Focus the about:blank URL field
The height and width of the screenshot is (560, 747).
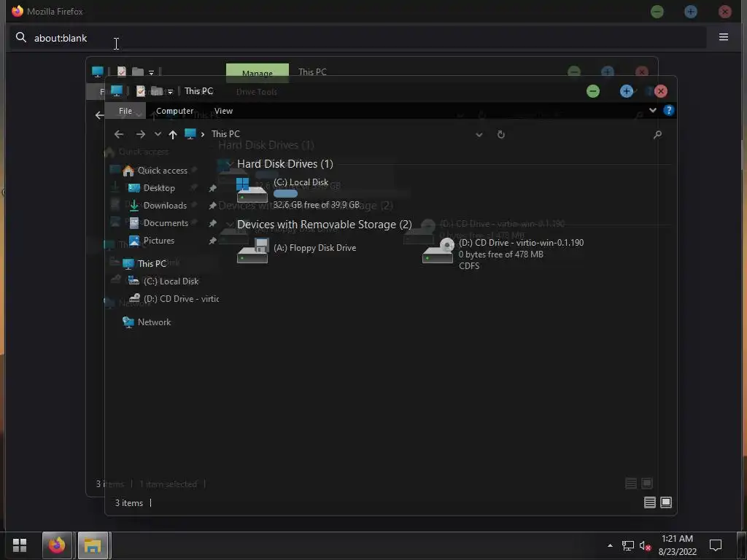357,38
